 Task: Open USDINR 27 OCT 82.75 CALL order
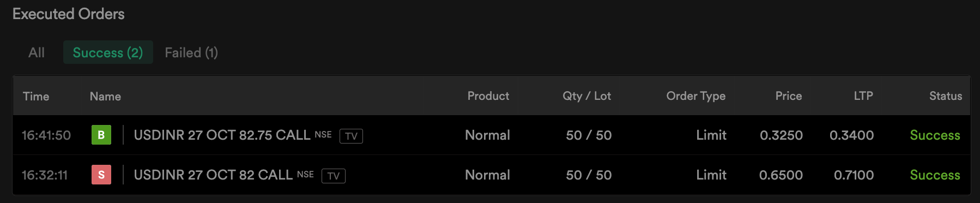(x=222, y=135)
